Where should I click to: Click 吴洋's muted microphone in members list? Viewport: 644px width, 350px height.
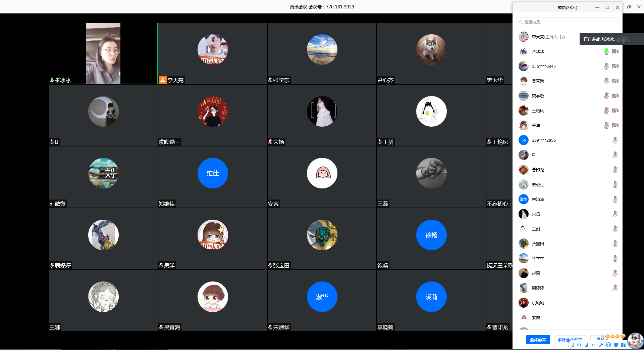tap(606, 125)
